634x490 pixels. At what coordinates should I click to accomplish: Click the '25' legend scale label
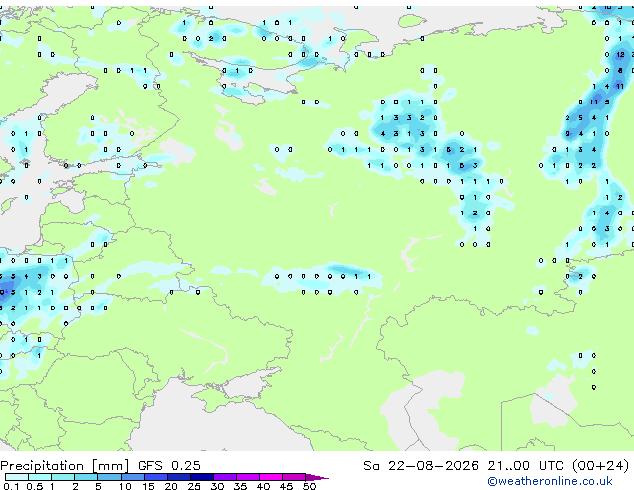click(194, 486)
